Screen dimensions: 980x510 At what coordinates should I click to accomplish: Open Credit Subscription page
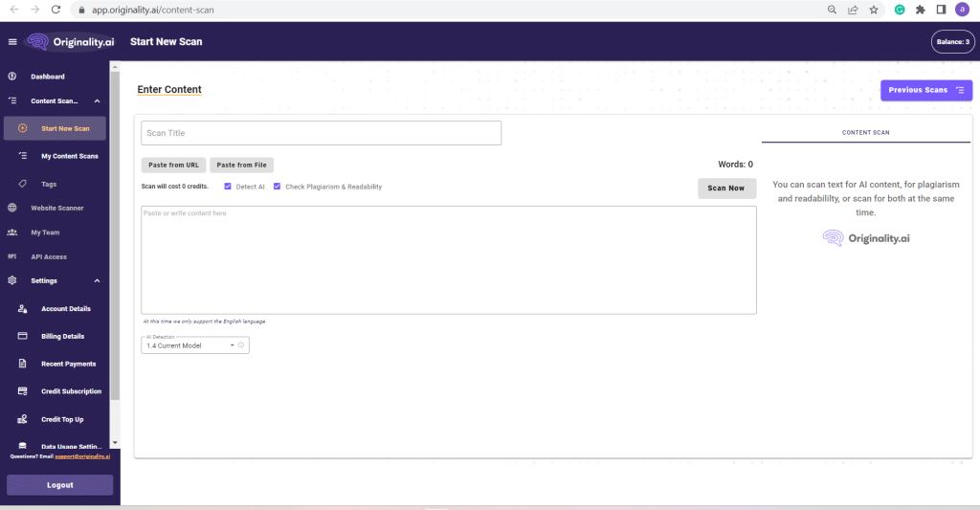click(71, 391)
